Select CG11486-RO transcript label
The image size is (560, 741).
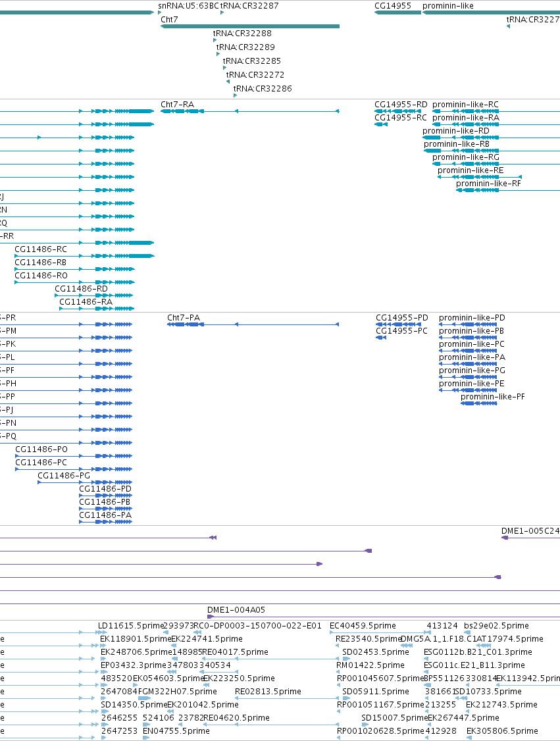[41, 276]
